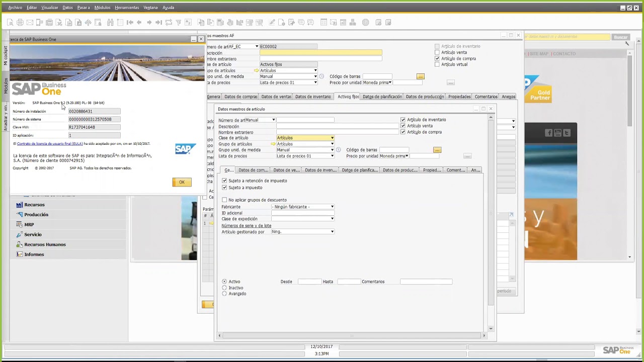The image size is (644, 362).
Task: Click the Export to Word toolbar icon
Action: pyautogui.click(x=69, y=22)
